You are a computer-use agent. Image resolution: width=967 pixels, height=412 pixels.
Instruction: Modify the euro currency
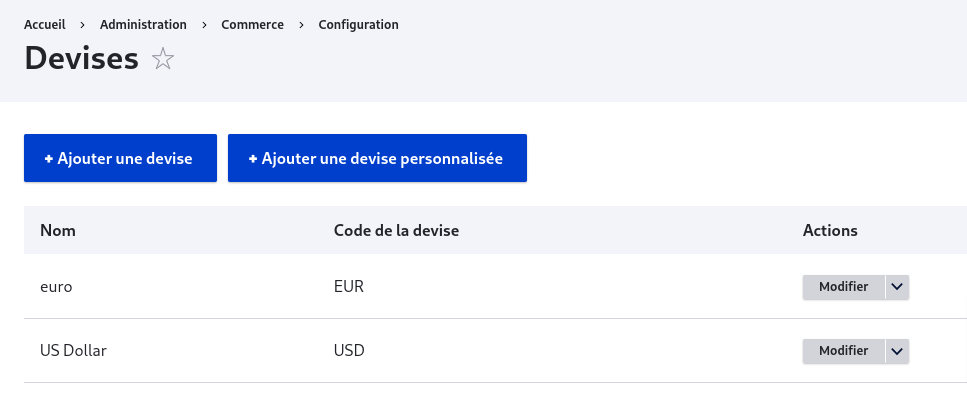click(844, 287)
